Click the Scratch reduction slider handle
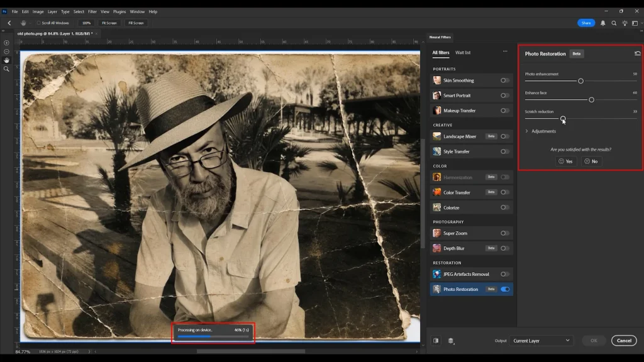The width and height of the screenshot is (644, 362). pos(563,119)
